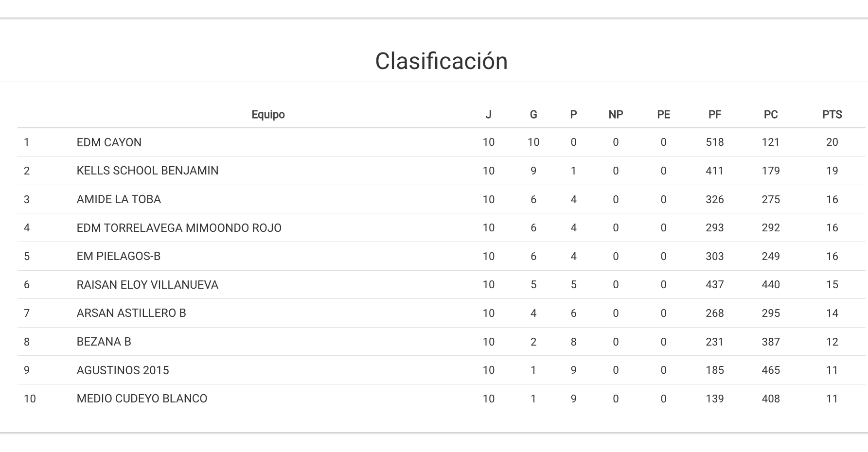
Task: Click EDM TORRELAVEGA MIMOONDO ROJO
Action: pos(179,228)
